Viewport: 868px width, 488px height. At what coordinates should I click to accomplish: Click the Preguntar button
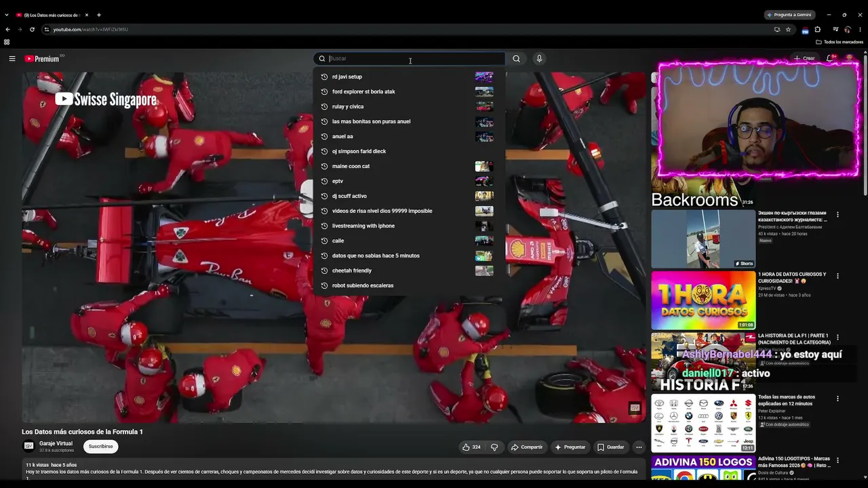[570, 447]
